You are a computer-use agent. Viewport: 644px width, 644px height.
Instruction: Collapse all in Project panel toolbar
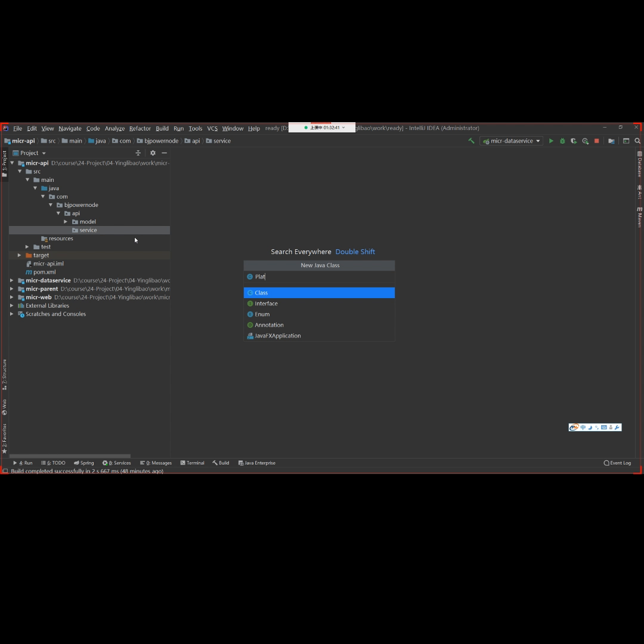pyautogui.click(x=138, y=153)
